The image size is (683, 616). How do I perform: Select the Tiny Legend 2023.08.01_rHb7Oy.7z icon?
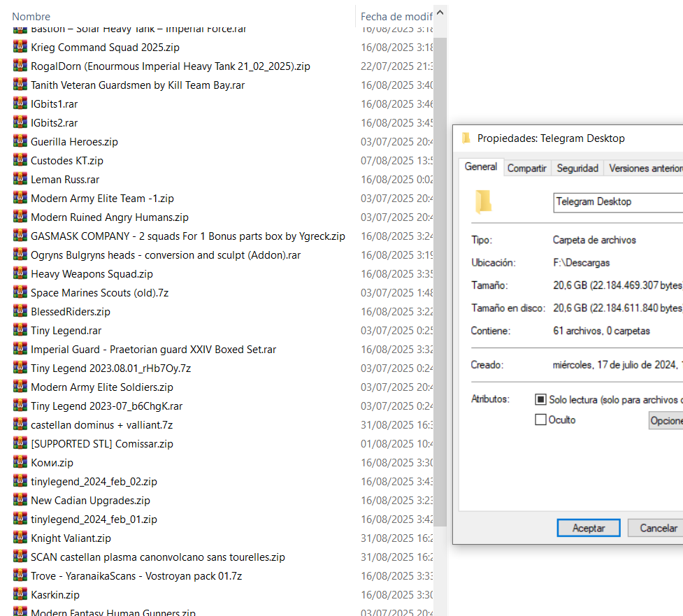pyautogui.click(x=20, y=368)
